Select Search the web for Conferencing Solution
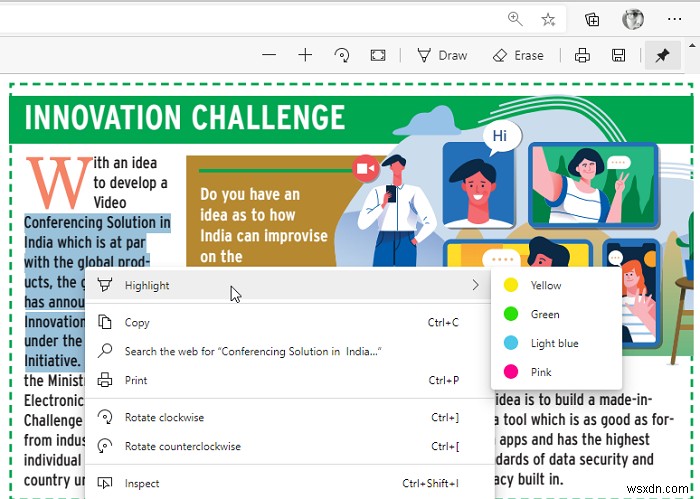Screen dimensions: 700x499 coord(288,351)
